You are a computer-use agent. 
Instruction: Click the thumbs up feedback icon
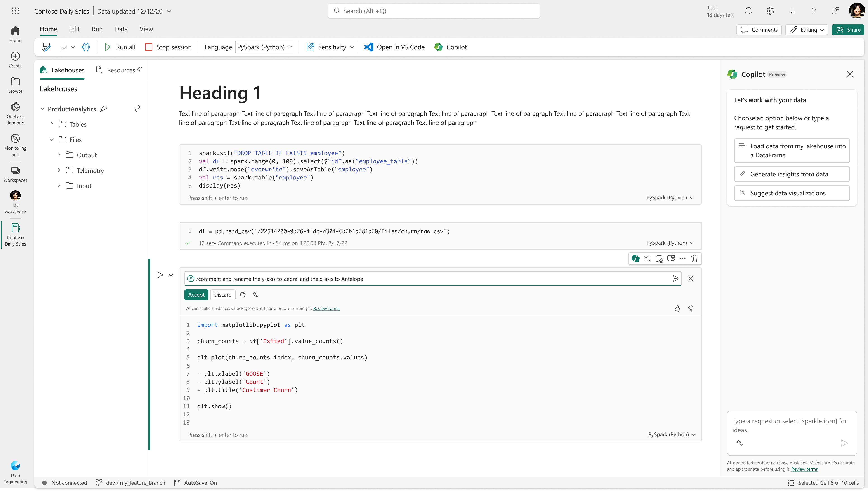[x=677, y=308]
